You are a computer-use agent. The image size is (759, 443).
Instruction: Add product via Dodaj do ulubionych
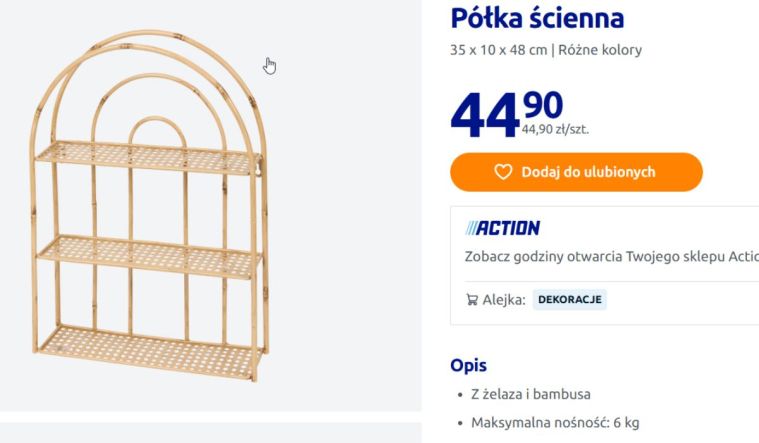coord(576,172)
